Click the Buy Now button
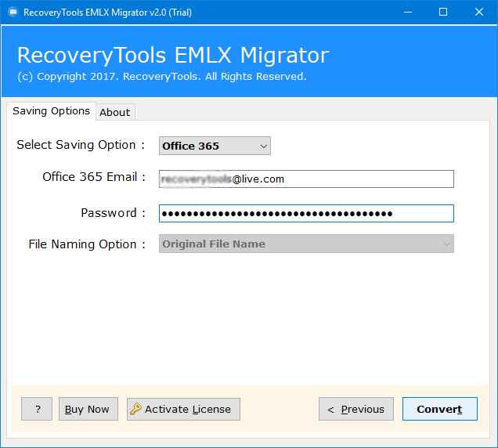 (x=88, y=409)
